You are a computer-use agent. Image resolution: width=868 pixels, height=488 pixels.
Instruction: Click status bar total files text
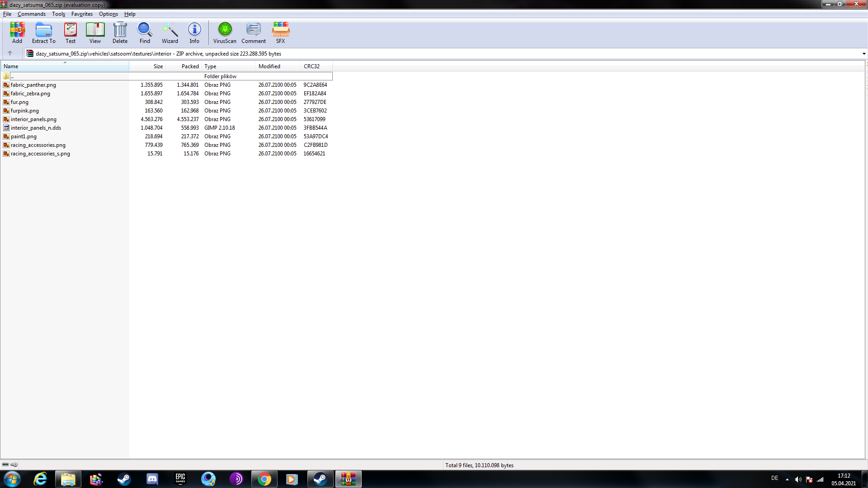(x=479, y=465)
